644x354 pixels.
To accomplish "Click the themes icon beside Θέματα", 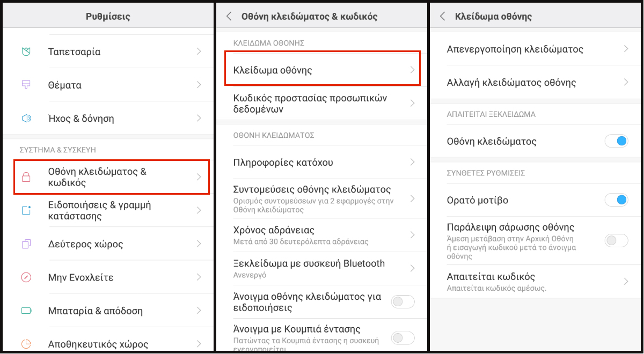I will pyautogui.click(x=26, y=85).
